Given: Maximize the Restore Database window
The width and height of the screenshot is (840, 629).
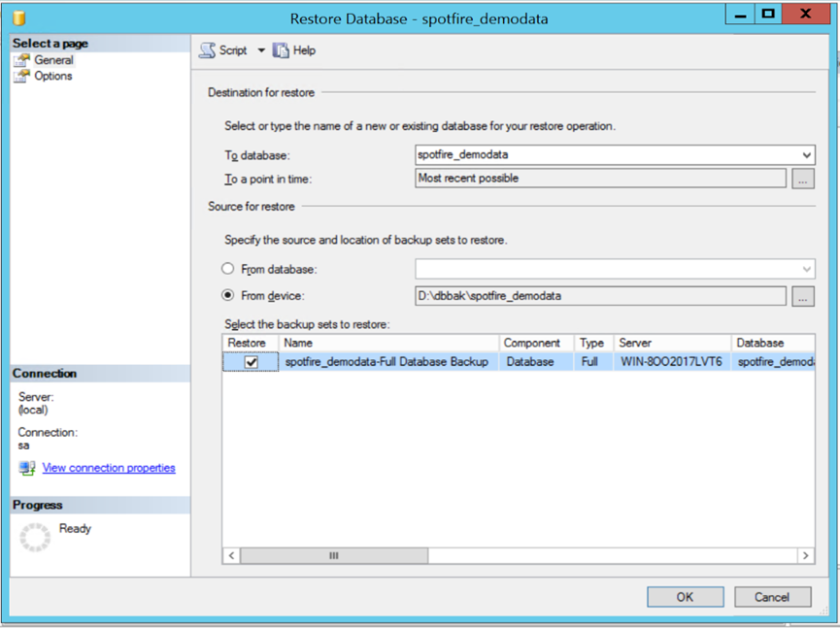Looking at the screenshot, I should 768,15.
